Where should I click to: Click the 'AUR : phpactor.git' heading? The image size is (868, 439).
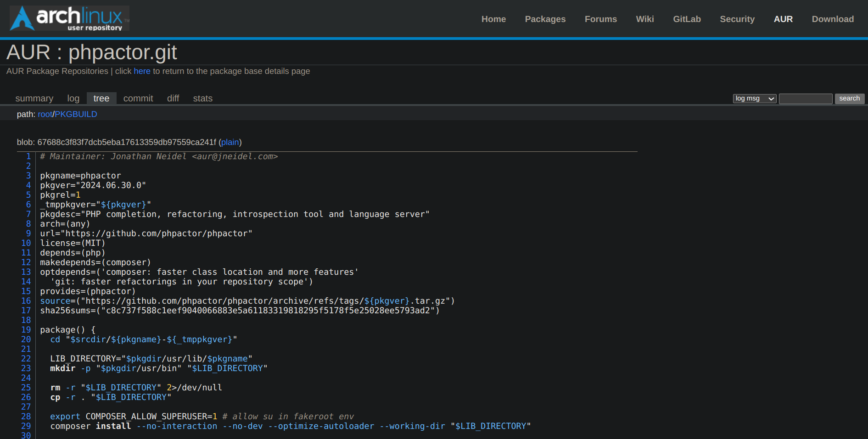pos(92,52)
